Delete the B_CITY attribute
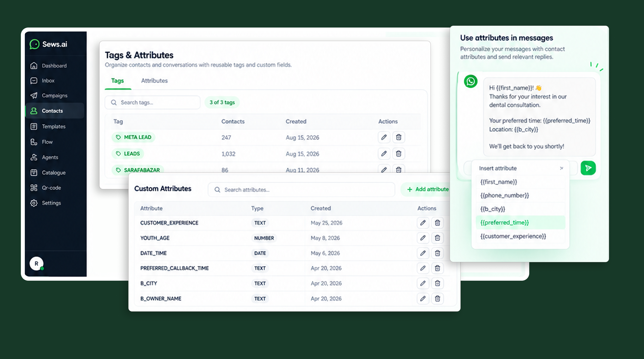The height and width of the screenshot is (359, 644). pyautogui.click(x=437, y=283)
